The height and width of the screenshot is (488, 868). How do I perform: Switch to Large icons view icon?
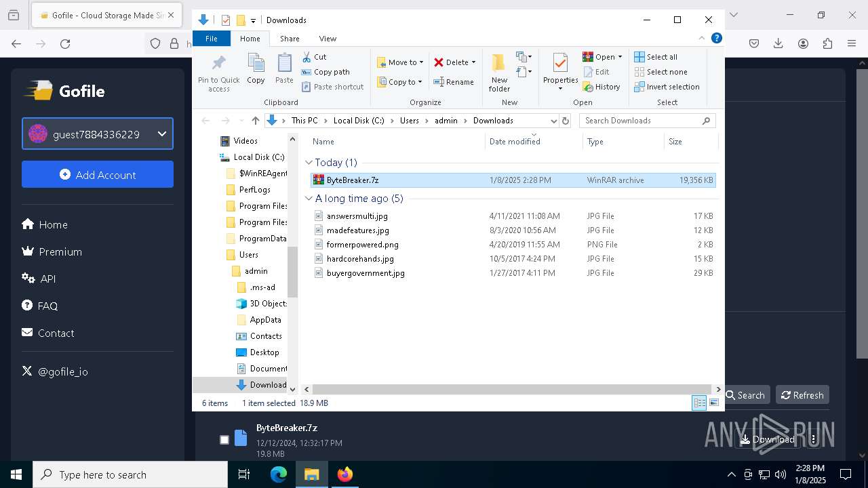click(713, 403)
